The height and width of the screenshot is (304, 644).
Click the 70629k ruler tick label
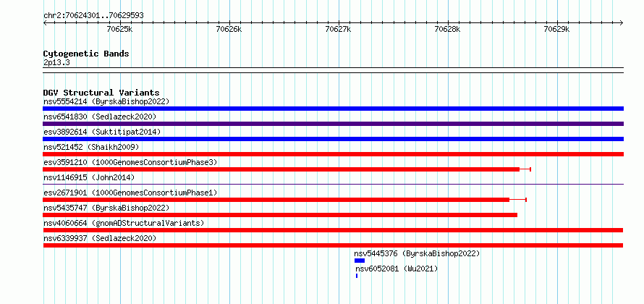click(x=556, y=29)
